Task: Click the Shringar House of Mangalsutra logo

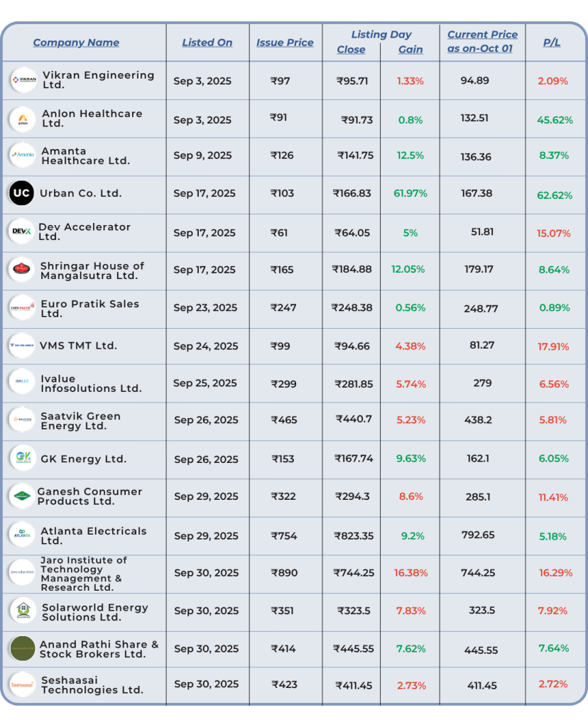Action: (22, 270)
